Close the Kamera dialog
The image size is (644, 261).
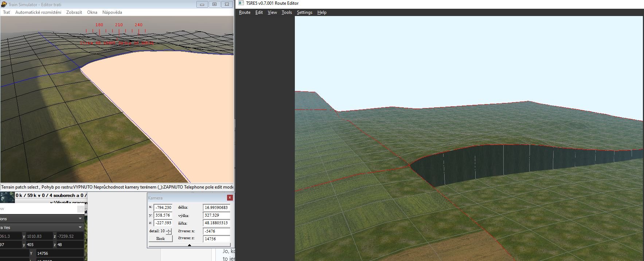point(230,198)
